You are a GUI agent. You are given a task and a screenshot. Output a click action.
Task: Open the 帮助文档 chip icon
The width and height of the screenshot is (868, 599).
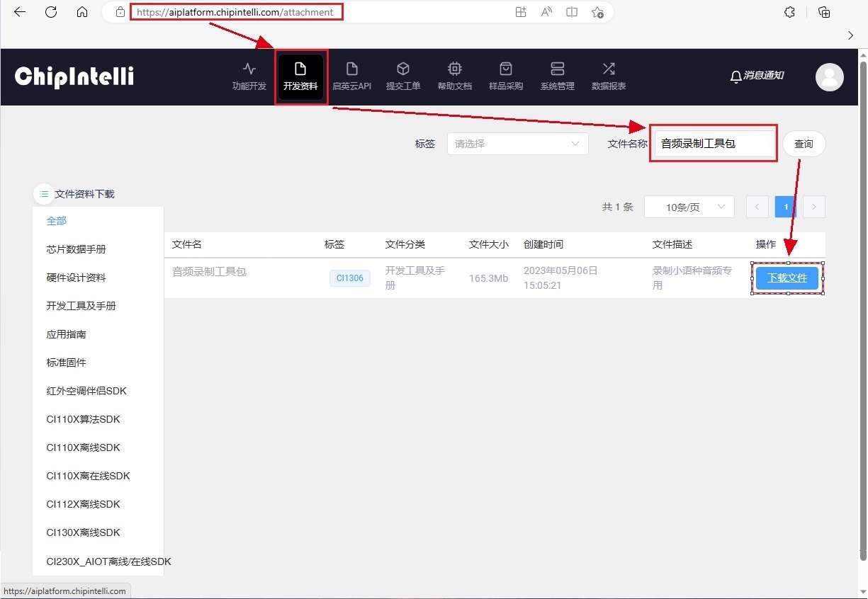454,69
